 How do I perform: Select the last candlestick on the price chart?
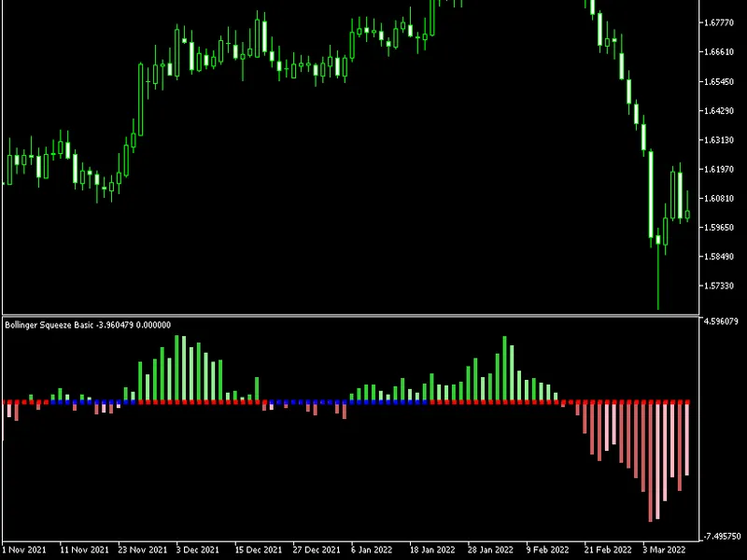(687, 206)
